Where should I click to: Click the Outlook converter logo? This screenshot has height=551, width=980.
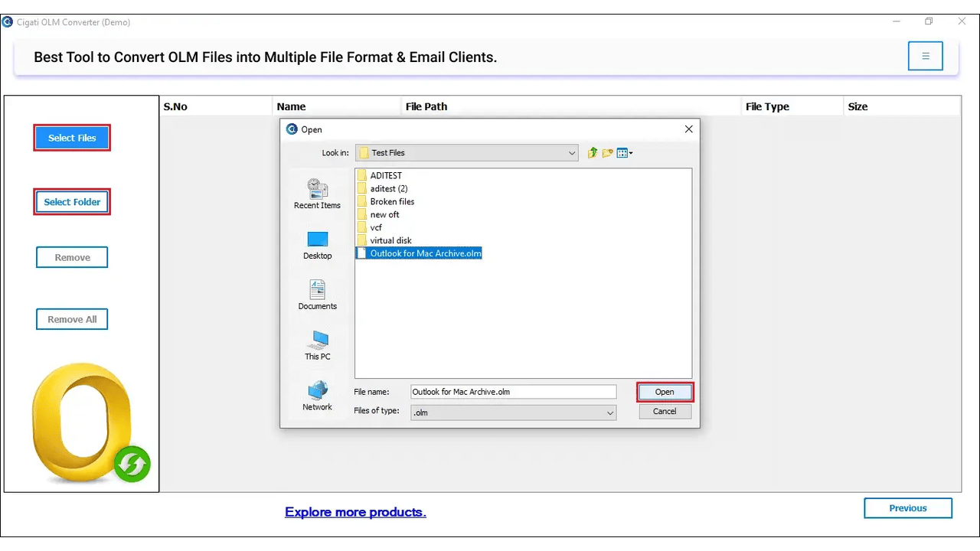91,422
